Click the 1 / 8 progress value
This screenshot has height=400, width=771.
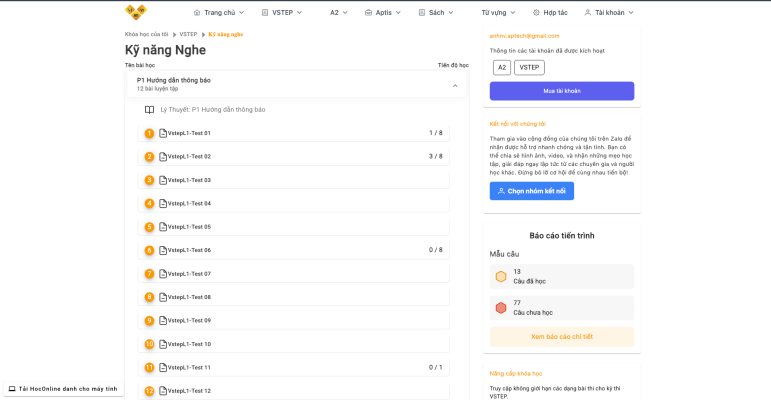(x=436, y=133)
